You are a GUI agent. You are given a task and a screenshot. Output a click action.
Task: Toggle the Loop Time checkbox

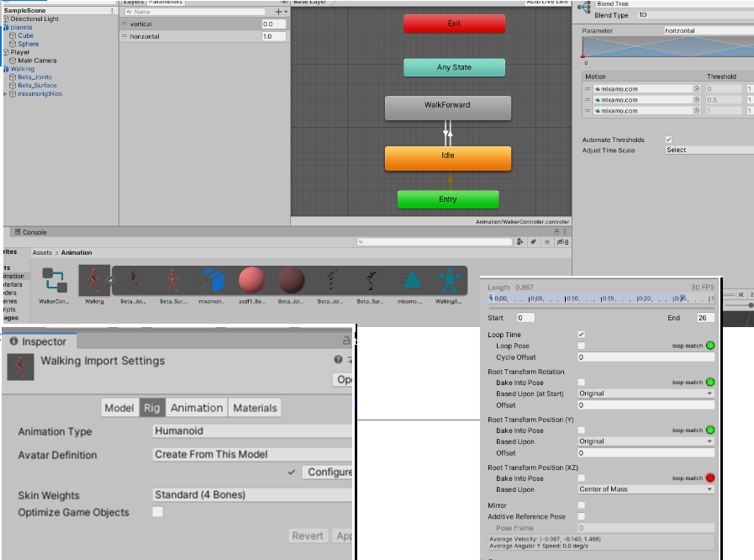579,334
